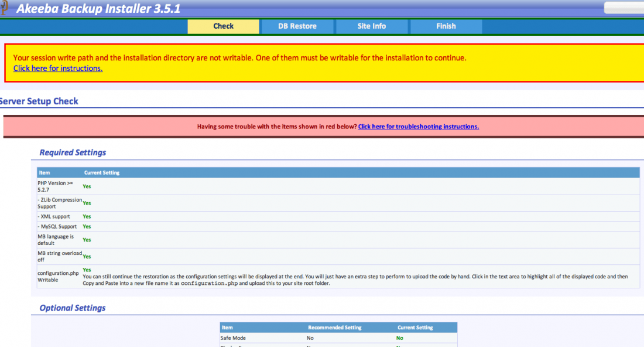The height and width of the screenshot is (347, 644).
Task: Go to the Site Info tab
Action: point(372,26)
